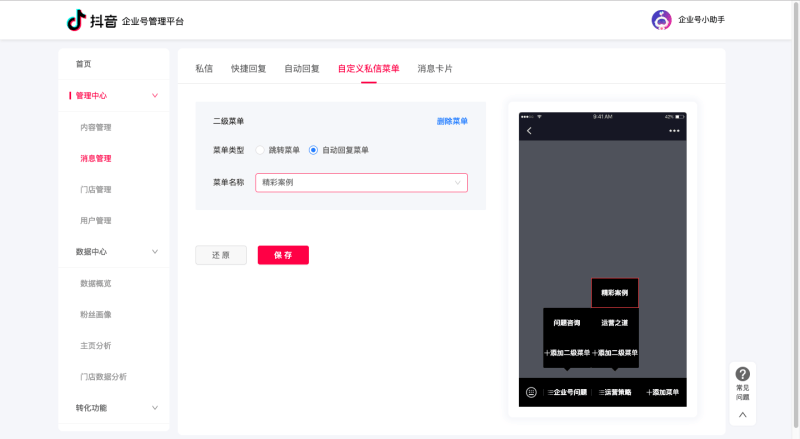Image resolution: width=800 pixels, height=439 pixels.
Task: Click the 常见问题 help question icon
Action: [x=742, y=374]
